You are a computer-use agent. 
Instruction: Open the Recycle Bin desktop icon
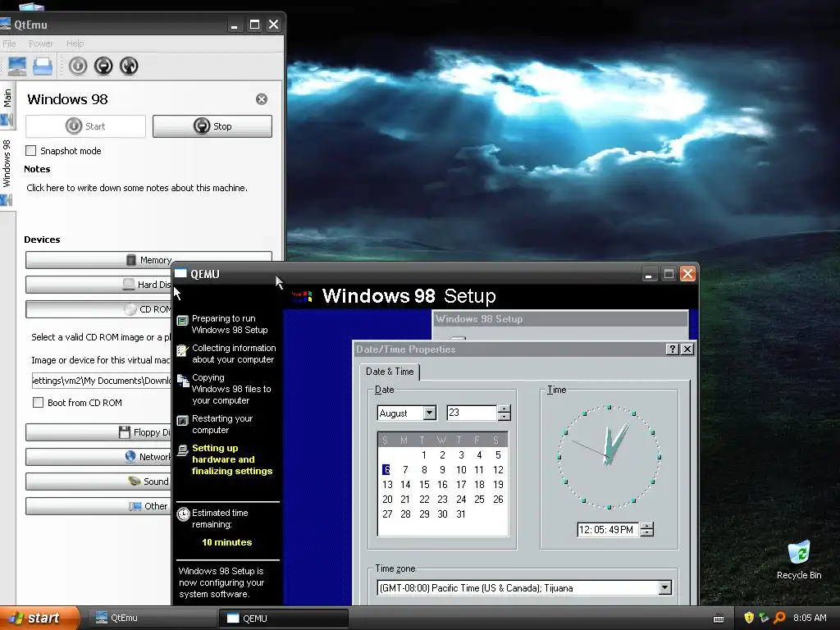click(799, 560)
